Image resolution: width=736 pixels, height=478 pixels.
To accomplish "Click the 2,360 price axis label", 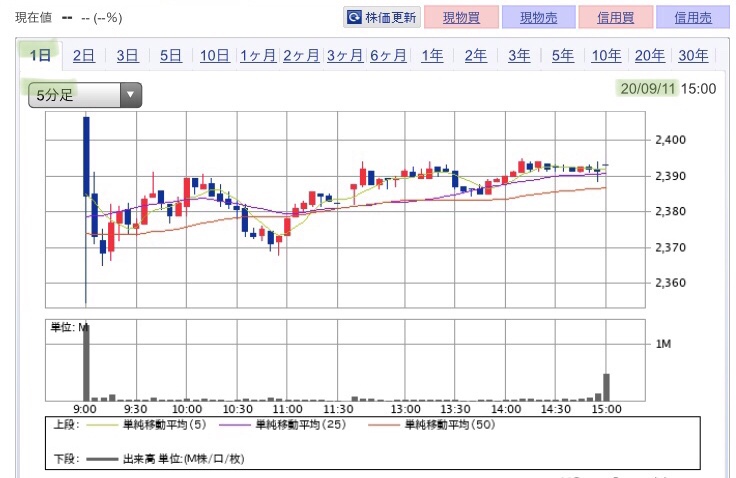I will (670, 283).
